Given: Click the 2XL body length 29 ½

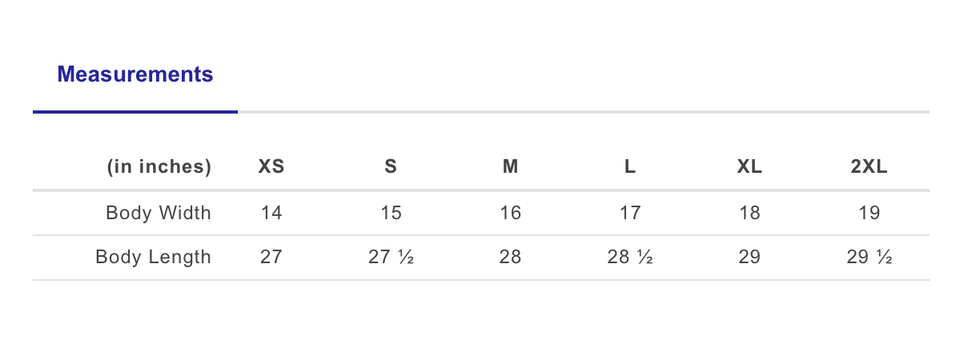Looking at the screenshot, I should click(x=870, y=258).
